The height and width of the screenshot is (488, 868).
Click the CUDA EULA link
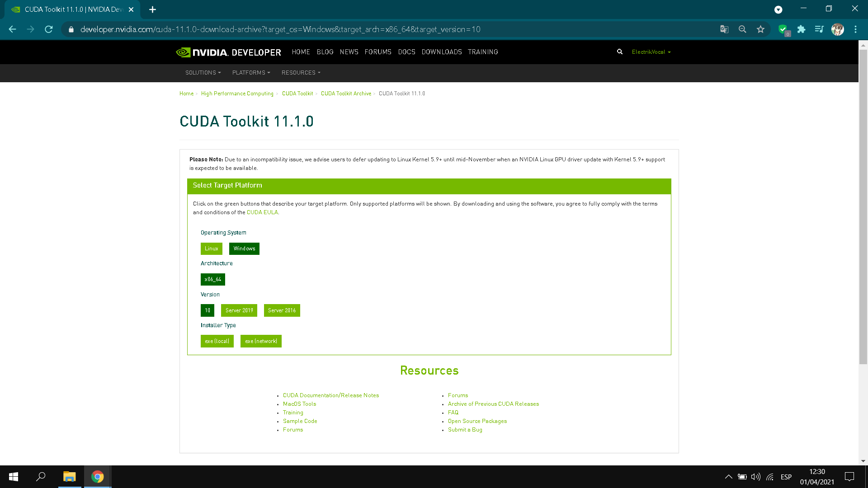[x=262, y=212]
